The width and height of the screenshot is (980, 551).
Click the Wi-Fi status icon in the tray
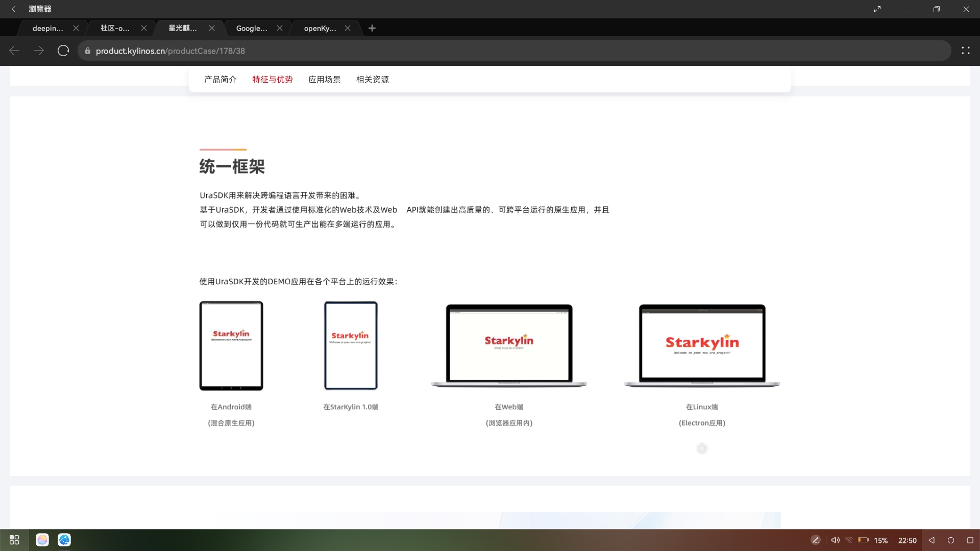pos(849,540)
